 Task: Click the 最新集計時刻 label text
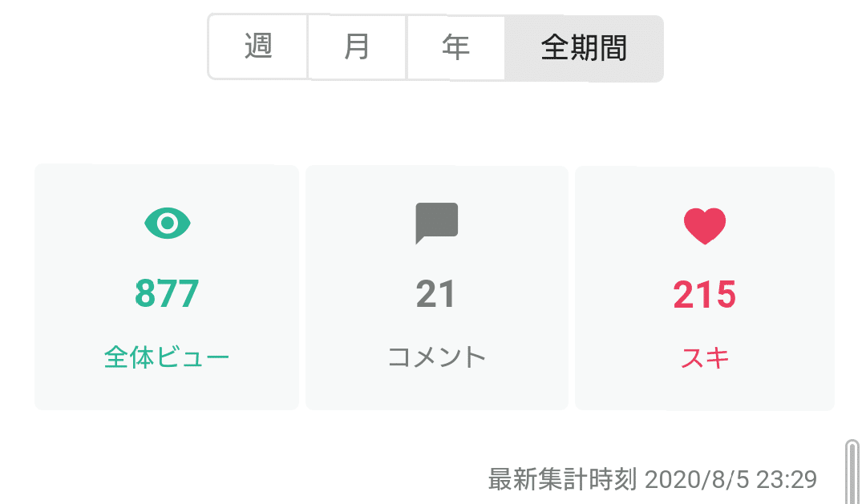click(x=563, y=479)
